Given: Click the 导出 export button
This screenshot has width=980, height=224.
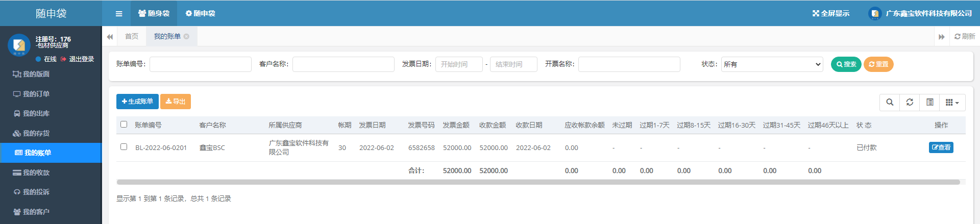Looking at the screenshot, I should click(176, 102).
